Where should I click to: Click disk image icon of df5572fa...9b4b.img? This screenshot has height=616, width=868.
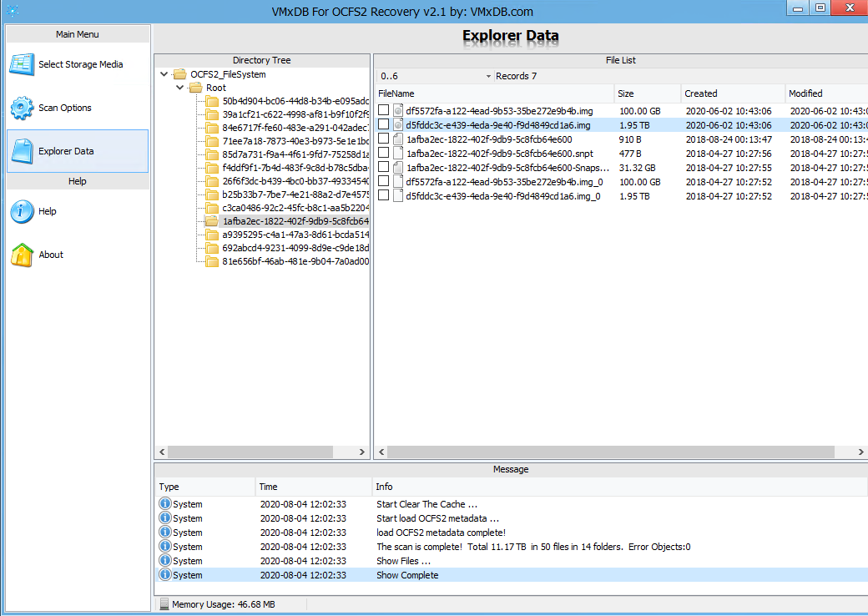tap(398, 111)
